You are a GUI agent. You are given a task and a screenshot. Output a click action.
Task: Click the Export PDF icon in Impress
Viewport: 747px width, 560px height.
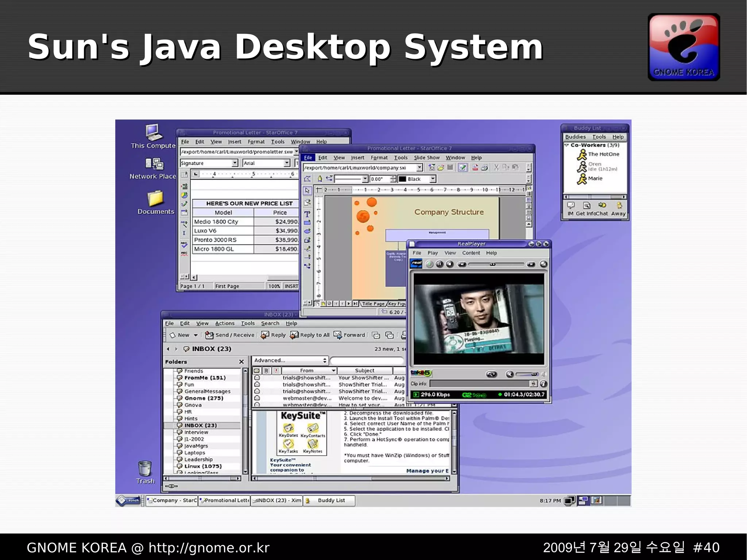point(475,167)
